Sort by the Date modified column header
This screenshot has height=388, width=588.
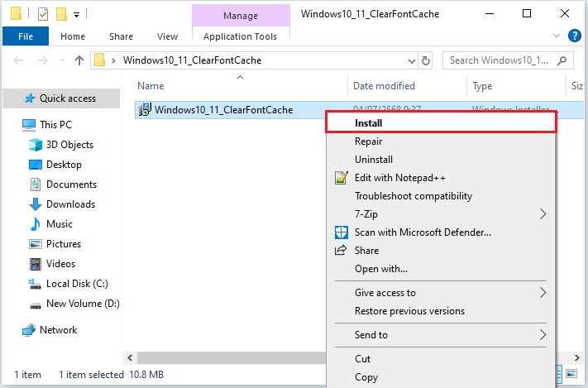(x=384, y=86)
